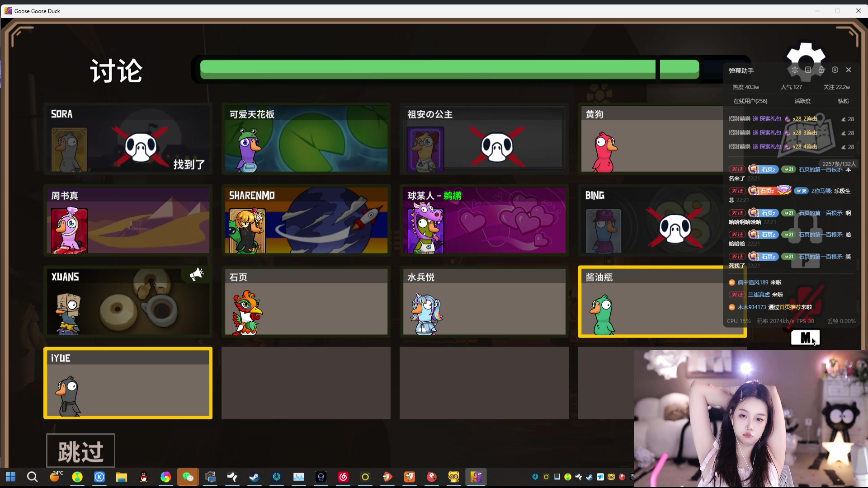Choose the 球某人 player card

(484, 220)
